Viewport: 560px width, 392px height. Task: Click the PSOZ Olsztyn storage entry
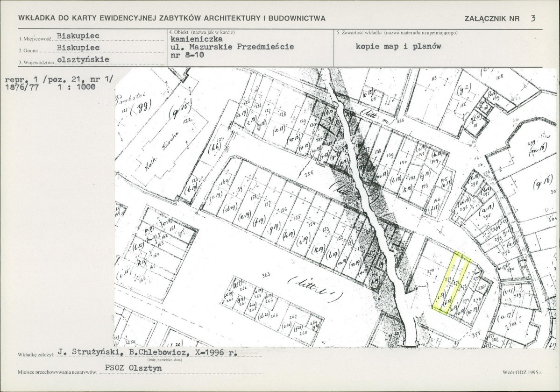(133, 368)
